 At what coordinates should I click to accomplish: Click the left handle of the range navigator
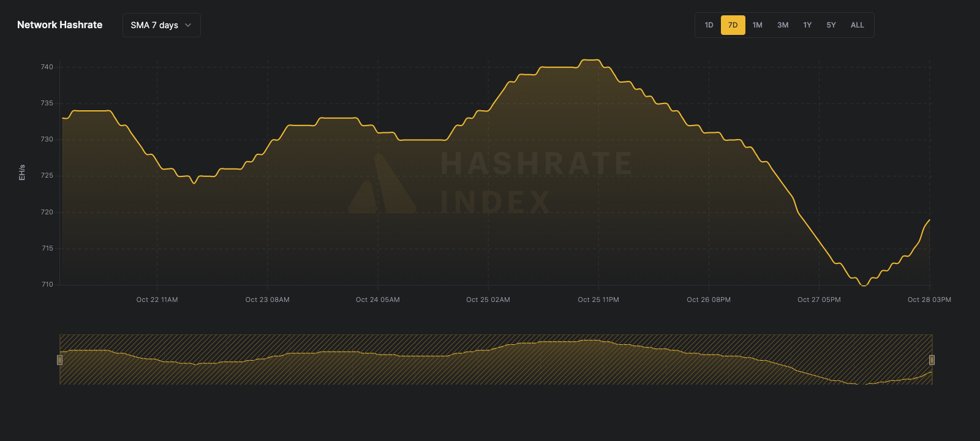tap(59, 360)
